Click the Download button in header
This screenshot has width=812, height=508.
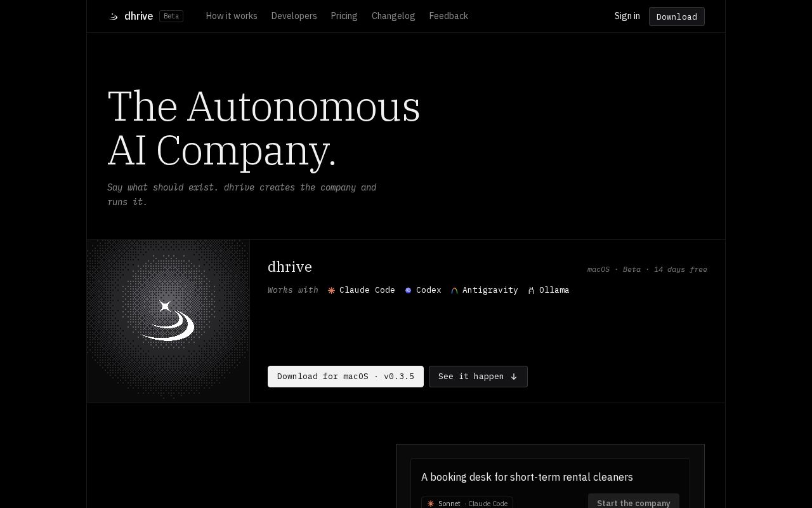point(676,17)
